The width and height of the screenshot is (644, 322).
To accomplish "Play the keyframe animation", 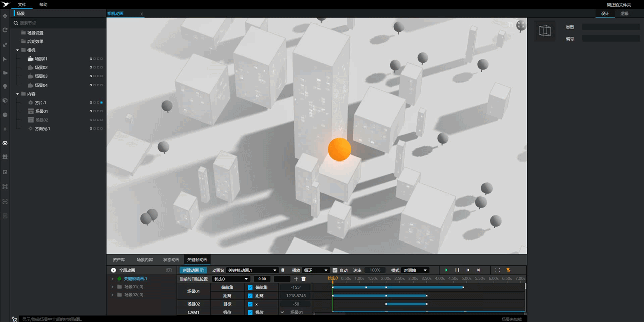I will click(446, 270).
